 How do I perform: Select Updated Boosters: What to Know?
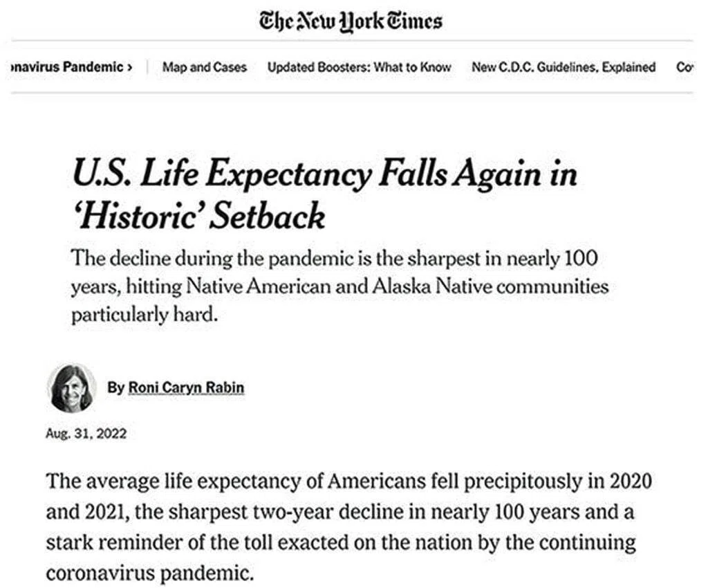[x=360, y=67]
